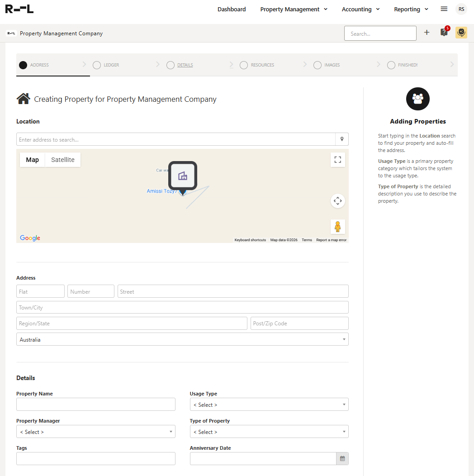Open the Property Management menu
The width and height of the screenshot is (474, 476).
[294, 9]
